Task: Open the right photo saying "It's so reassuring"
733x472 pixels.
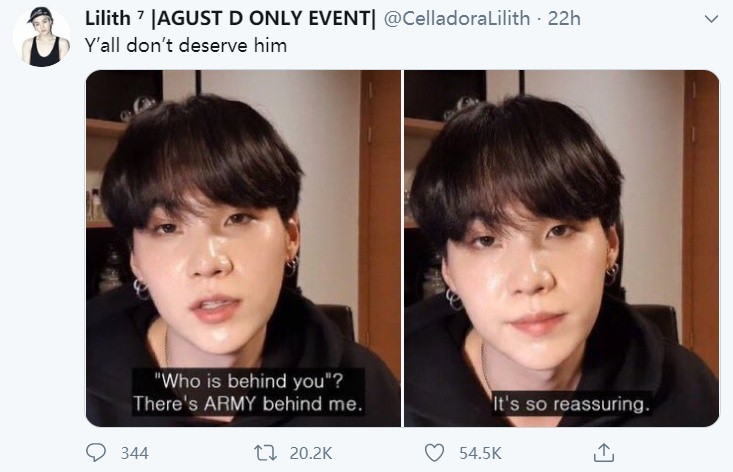Action: [x=561, y=248]
